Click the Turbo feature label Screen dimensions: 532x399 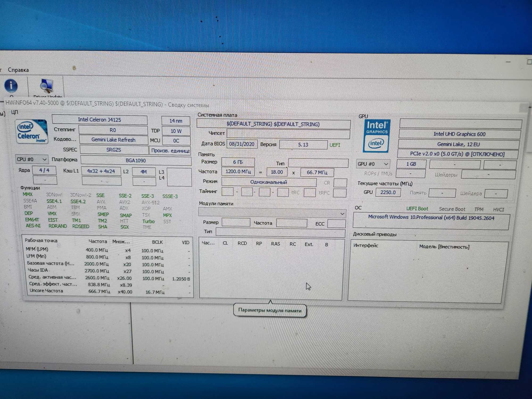tap(148, 221)
